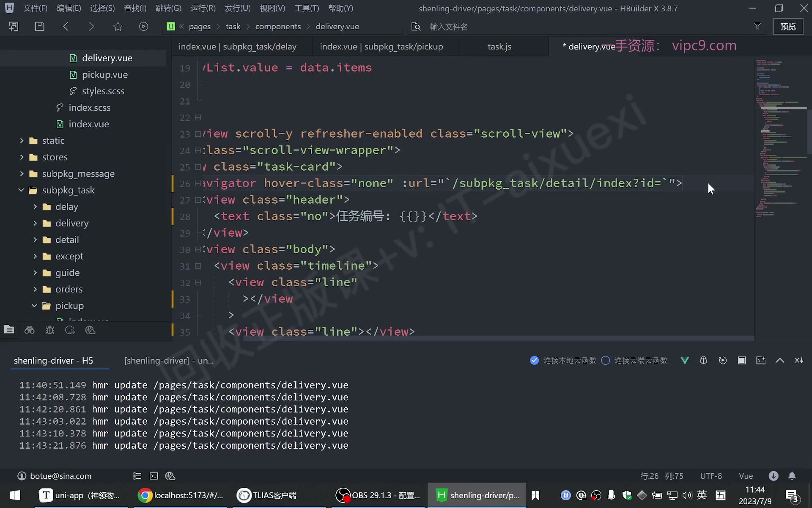This screenshot has height=508, width=812.
Task: Open the terminal icon in status bar
Action: tap(154, 476)
